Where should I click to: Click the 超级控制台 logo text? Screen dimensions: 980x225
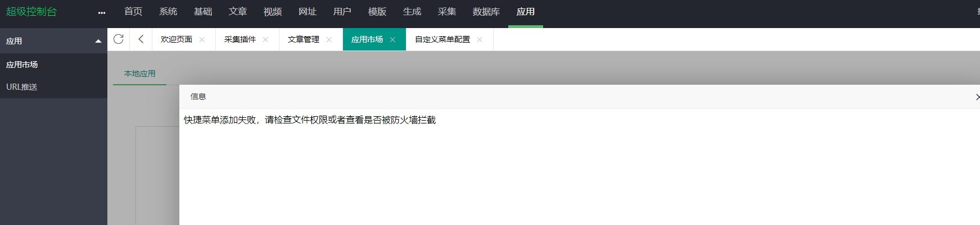pos(31,12)
